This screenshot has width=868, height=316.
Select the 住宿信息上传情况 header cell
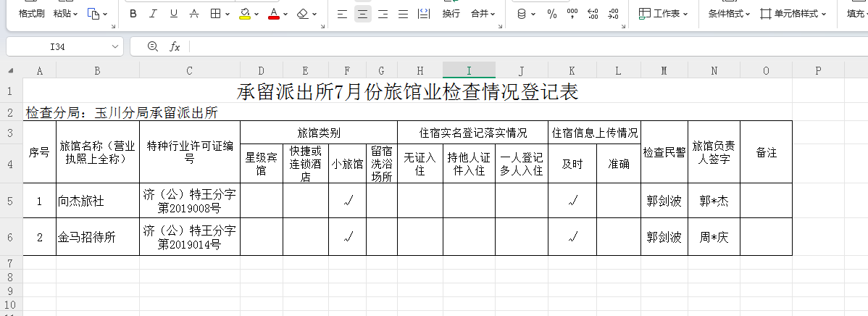pyautogui.click(x=595, y=133)
